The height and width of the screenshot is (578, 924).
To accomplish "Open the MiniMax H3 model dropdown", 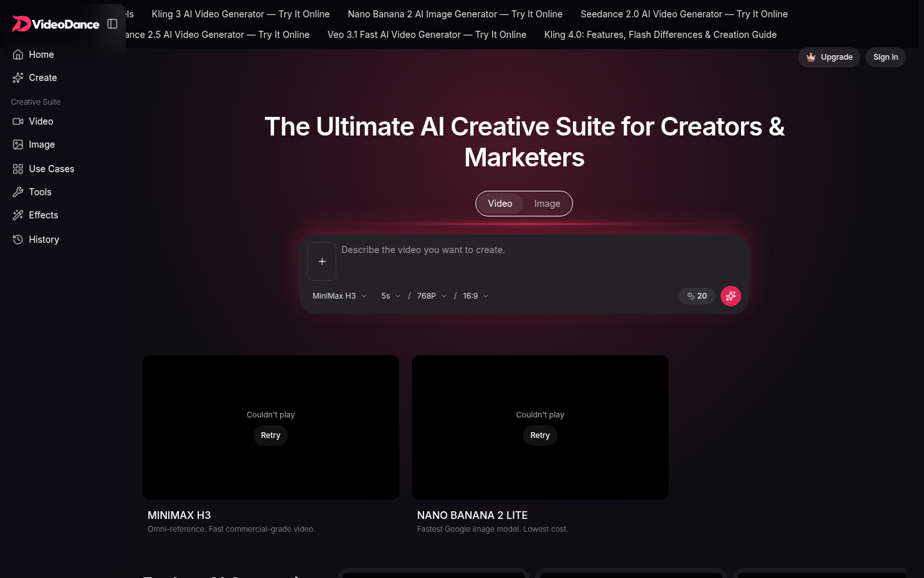I will (x=339, y=296).
